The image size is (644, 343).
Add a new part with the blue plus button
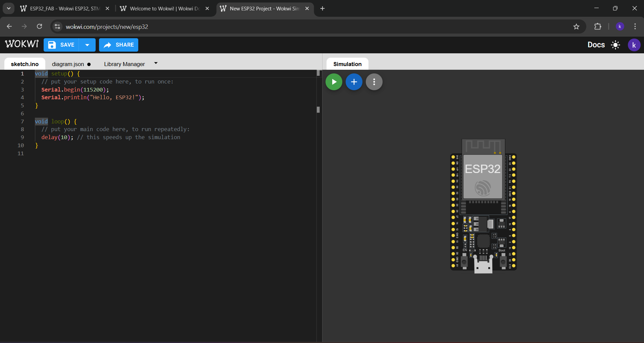(x=354, y=82)
